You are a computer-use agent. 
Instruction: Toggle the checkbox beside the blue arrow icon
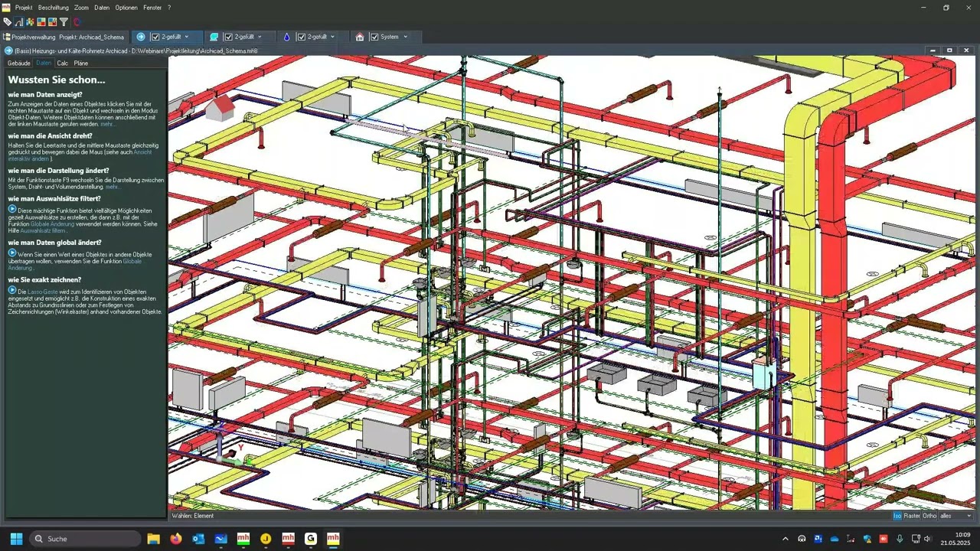tap(155, 37)
